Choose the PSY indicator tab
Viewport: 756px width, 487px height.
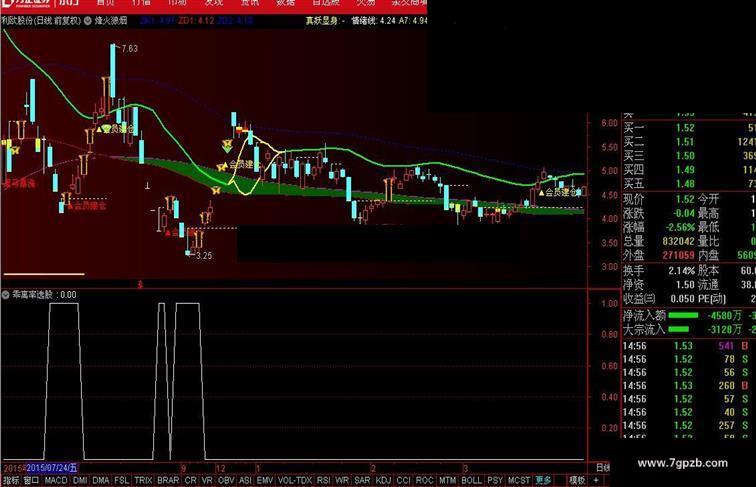click(x=495, y=480)
